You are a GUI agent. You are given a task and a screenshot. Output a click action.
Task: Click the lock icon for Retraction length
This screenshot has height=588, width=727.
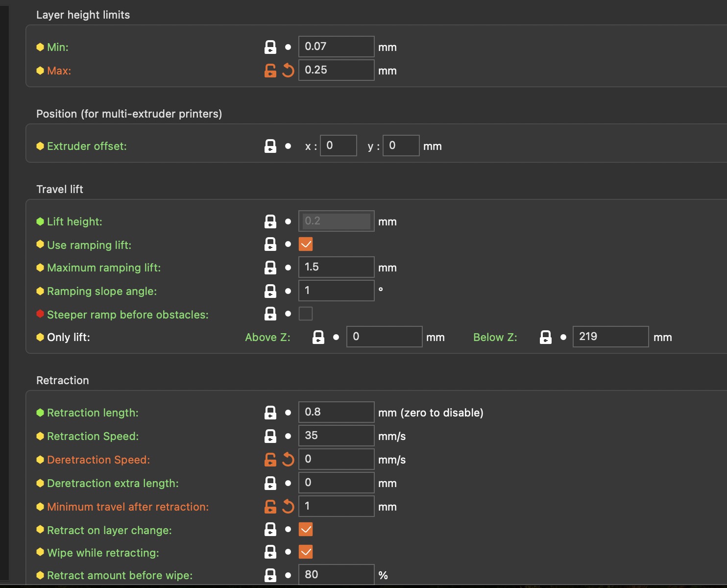pyautogui.click(x=270, y=413)
